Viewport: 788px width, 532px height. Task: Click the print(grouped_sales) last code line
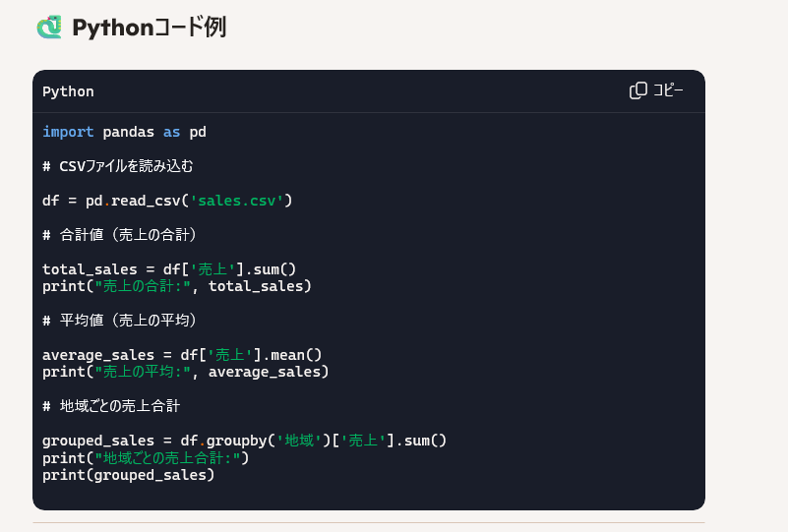(x=128, y=475)
